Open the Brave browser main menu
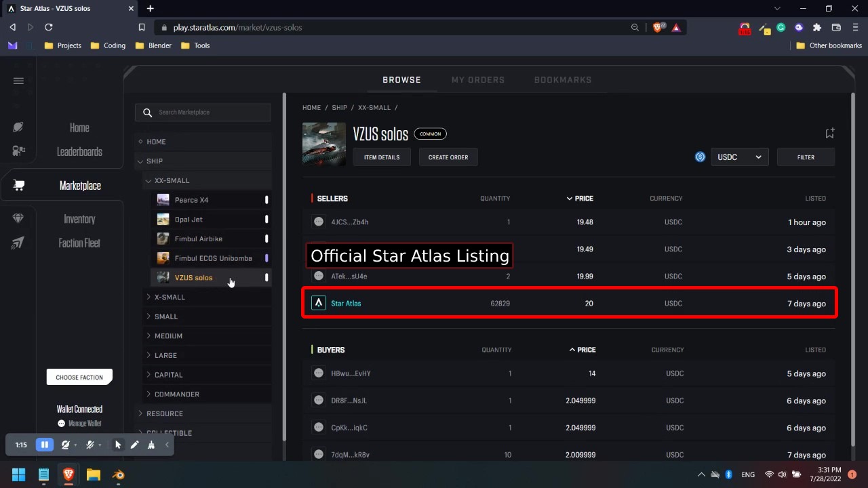This screenshot has height=488, width=868. click(855, 27)
